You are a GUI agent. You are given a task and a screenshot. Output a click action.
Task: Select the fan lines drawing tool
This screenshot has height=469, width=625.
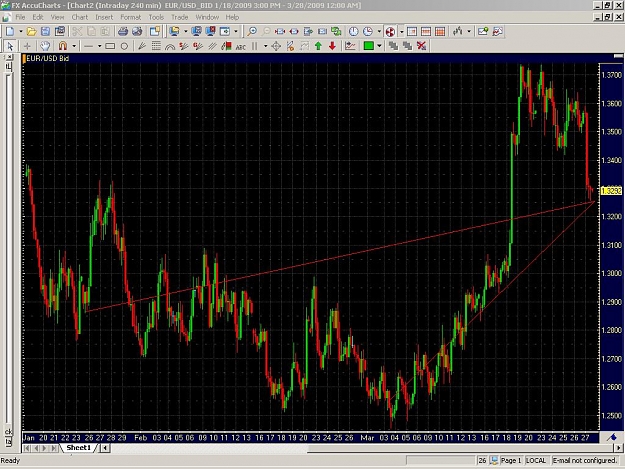tap(142, 46)
